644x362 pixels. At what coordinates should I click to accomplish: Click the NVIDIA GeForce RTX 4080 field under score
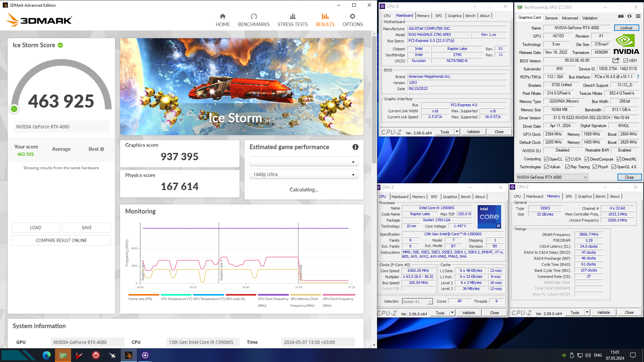tap(61, 127)
